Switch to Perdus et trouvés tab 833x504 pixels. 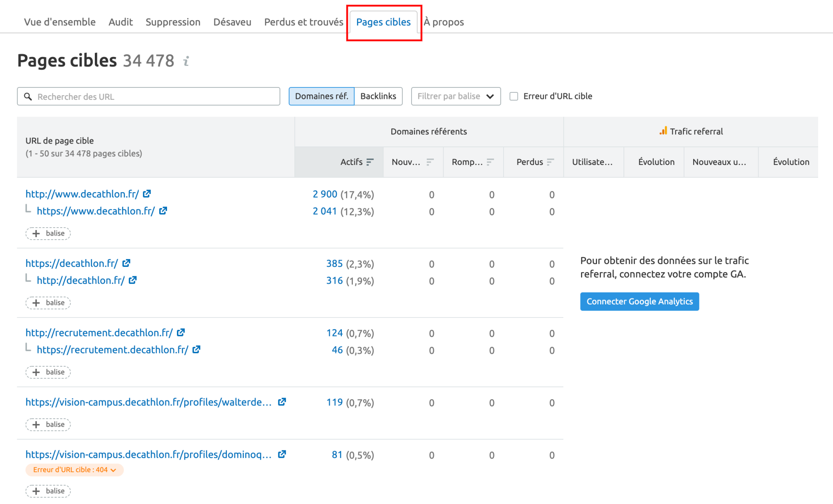coord(304,22)
